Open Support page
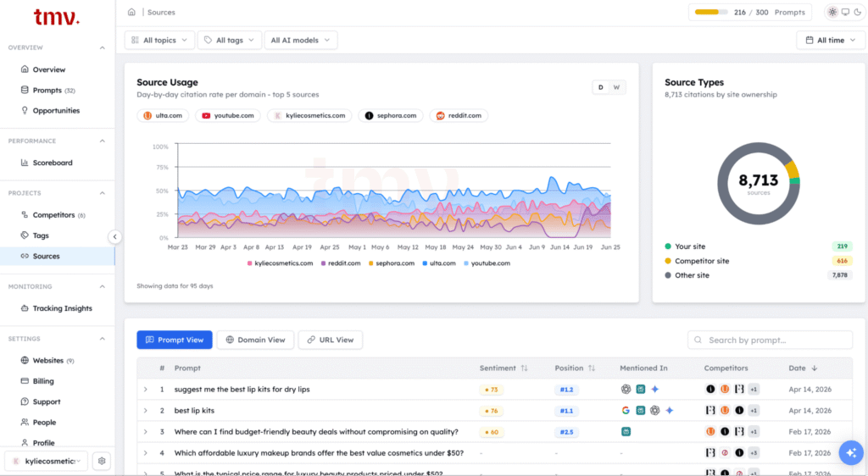The image size is (868, 476). (47, 402)
